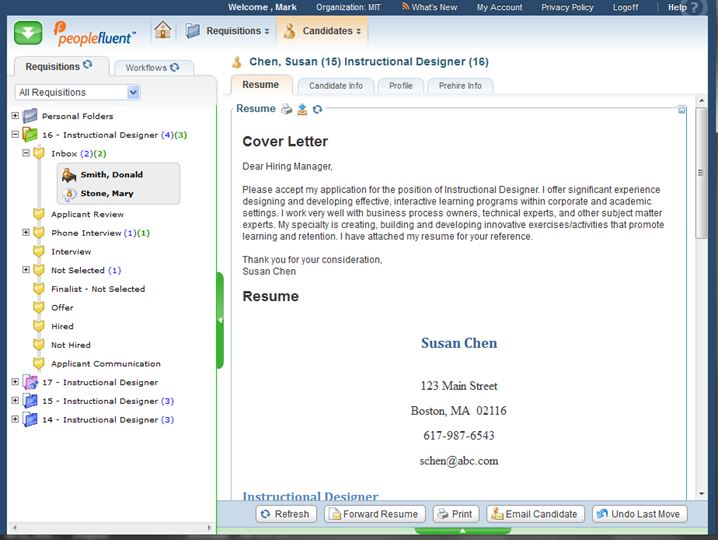Screen dimensions: 718x540
Task: Switch to the Candidate Info tab
Action: coord(335,86)
